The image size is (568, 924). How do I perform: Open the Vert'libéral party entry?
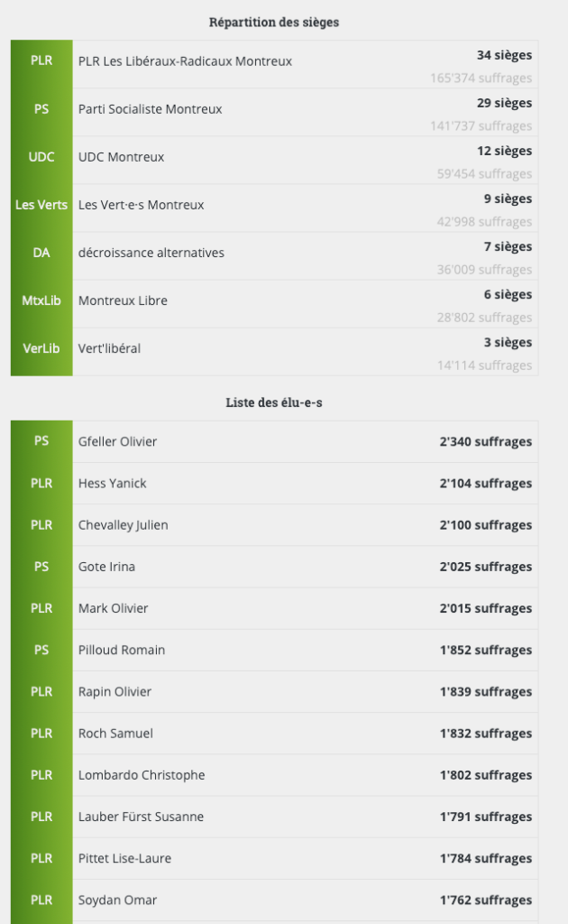[109, 348]
